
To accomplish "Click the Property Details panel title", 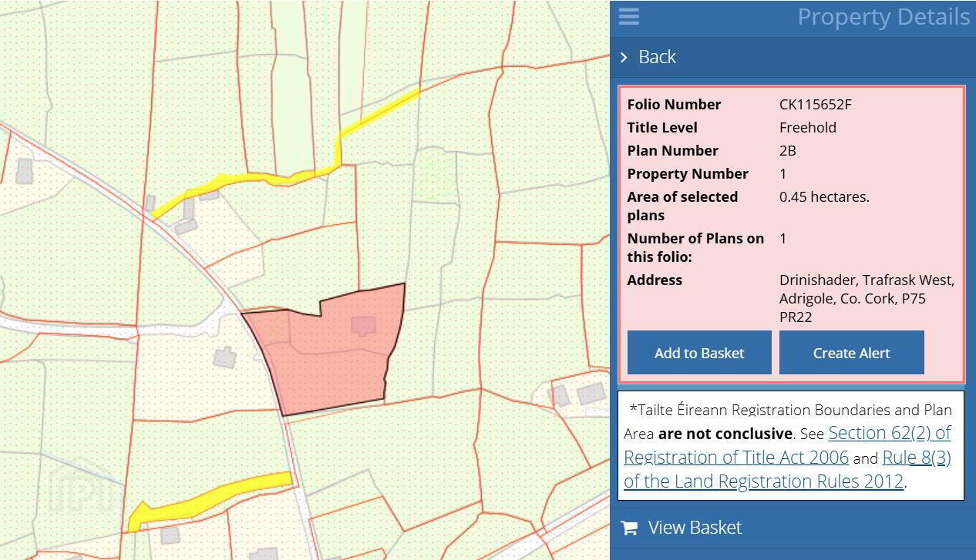I will [883, 17].
